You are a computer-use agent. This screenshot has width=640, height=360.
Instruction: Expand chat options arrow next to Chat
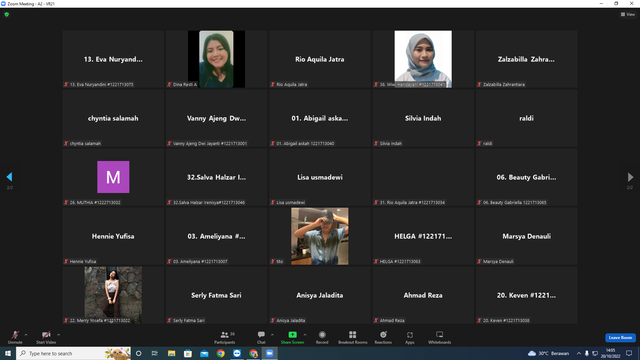(x=272, y=335)
